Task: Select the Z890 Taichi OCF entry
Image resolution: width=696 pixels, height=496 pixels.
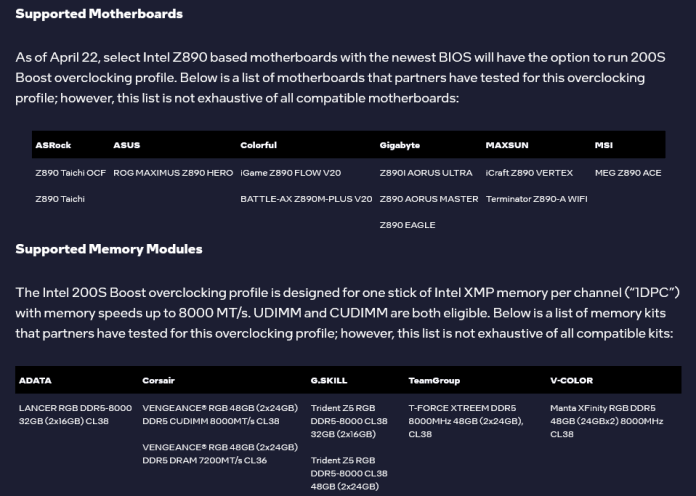Action: 71,173
